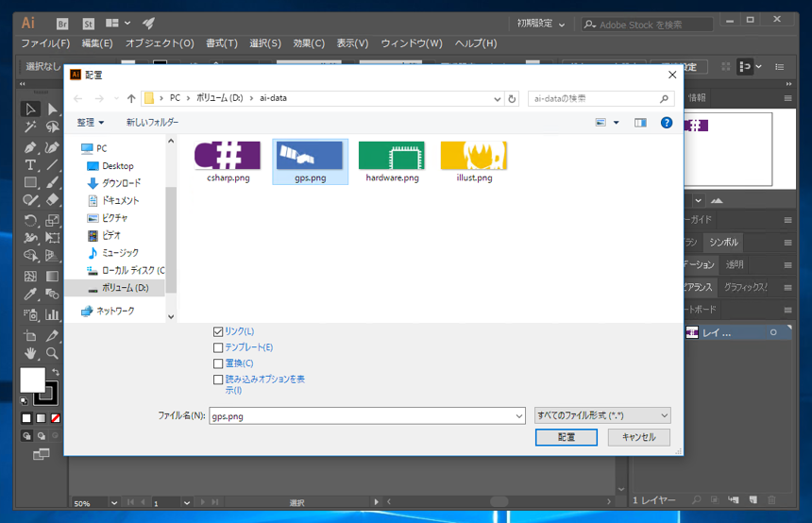Select the Rectangle tool
The image size is (812, 523).
30,183
